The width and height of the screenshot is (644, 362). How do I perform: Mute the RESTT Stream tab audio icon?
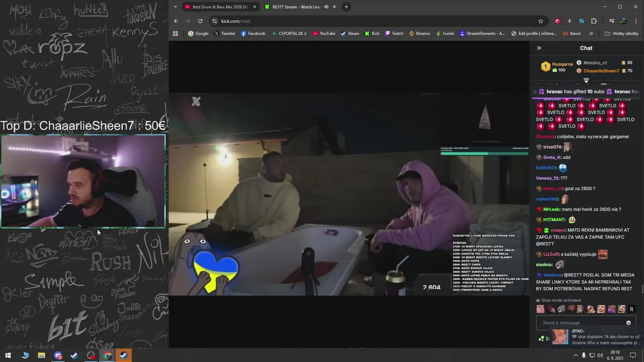coord(326,7)
